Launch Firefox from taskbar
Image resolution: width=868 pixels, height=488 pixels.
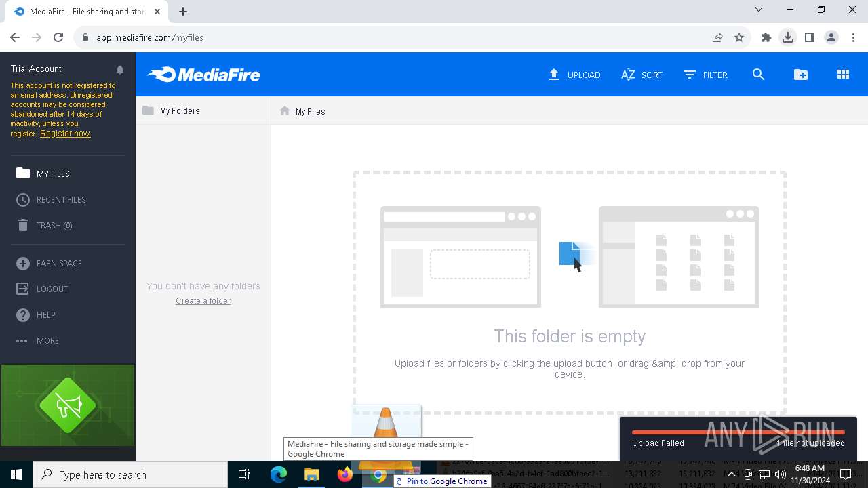coord(345,474)
